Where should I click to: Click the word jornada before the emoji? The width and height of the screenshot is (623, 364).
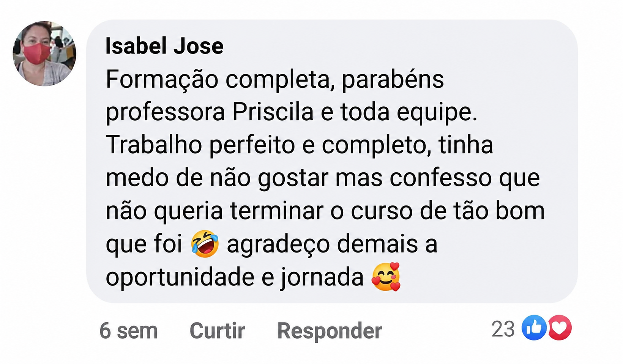(322, 277)
